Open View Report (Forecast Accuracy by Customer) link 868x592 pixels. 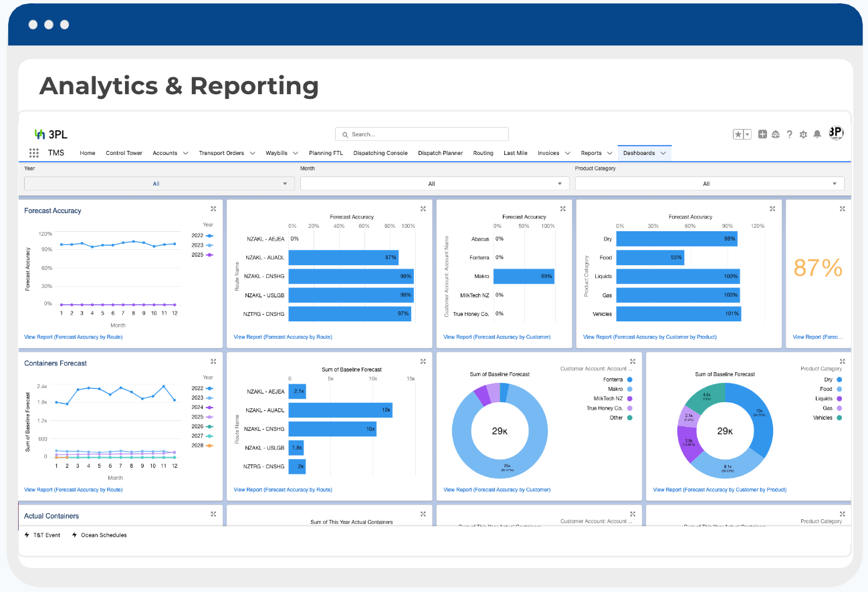(x=496, y=337)
